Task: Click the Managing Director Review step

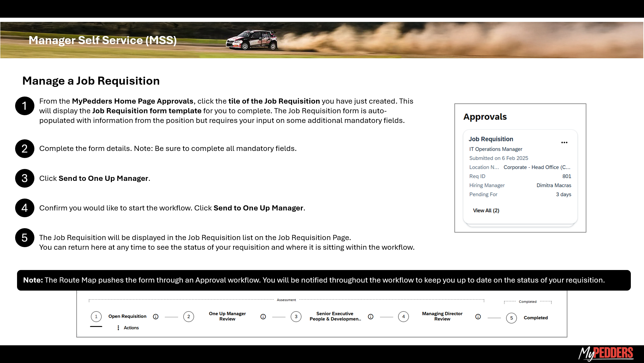Action: pyautogui.click(x=442, y=316)
